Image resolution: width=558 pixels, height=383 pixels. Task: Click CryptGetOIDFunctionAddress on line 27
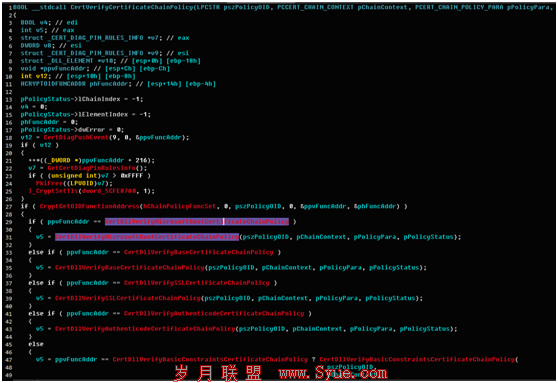(x=89, y=206)
